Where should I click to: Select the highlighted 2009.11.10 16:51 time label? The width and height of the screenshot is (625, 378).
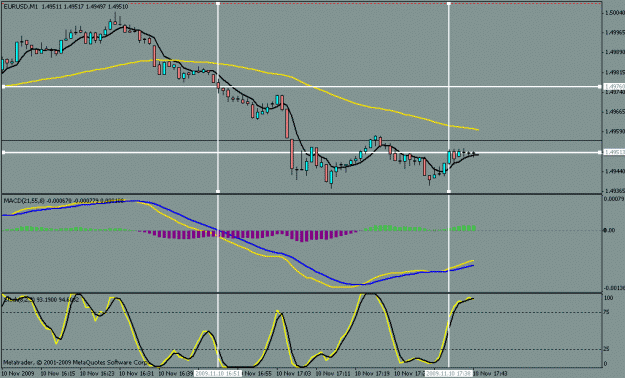coord(218,374)
